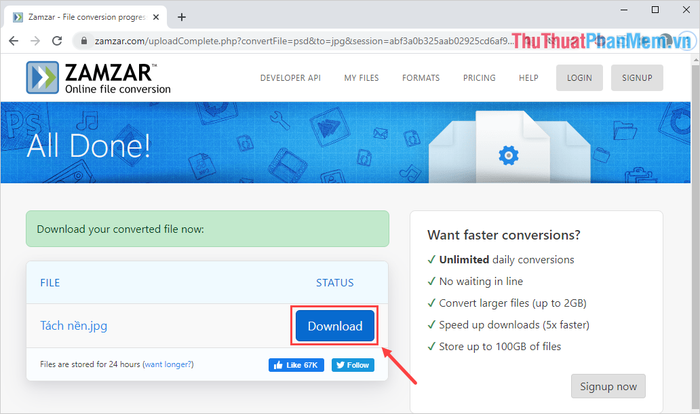Select the Zamzar File conversion tab
700x414 pixels.
click(85, 17)
